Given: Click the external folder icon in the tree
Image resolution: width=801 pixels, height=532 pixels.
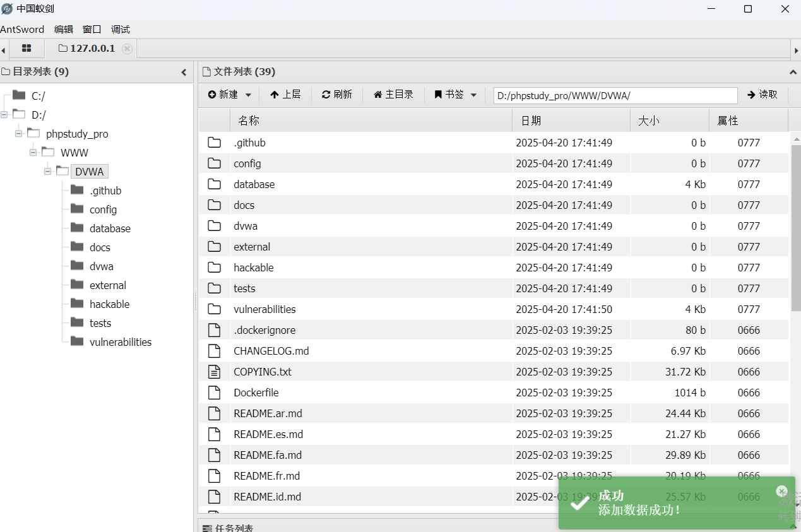Looking at the screenshot, I should click(x=77, y=285).
